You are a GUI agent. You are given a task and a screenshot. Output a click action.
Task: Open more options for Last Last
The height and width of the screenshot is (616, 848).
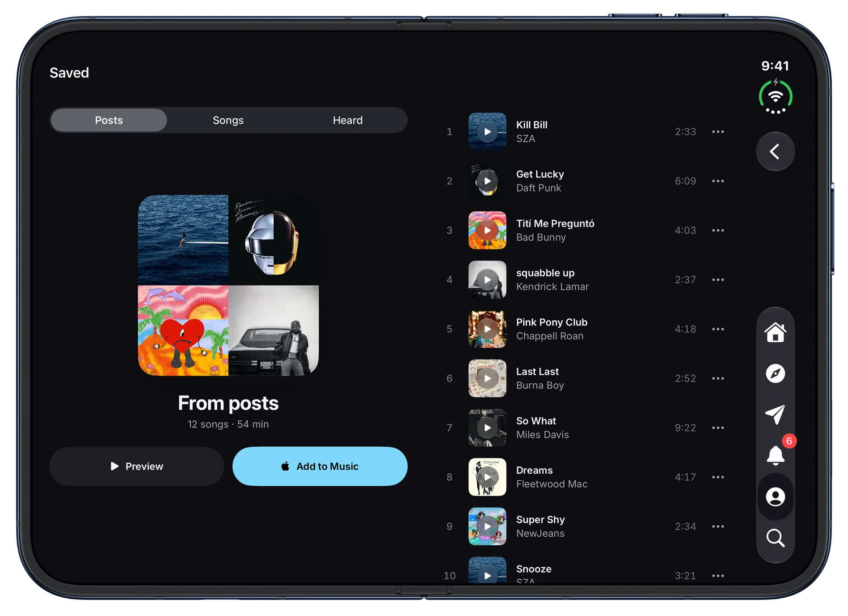coord(718,378)
